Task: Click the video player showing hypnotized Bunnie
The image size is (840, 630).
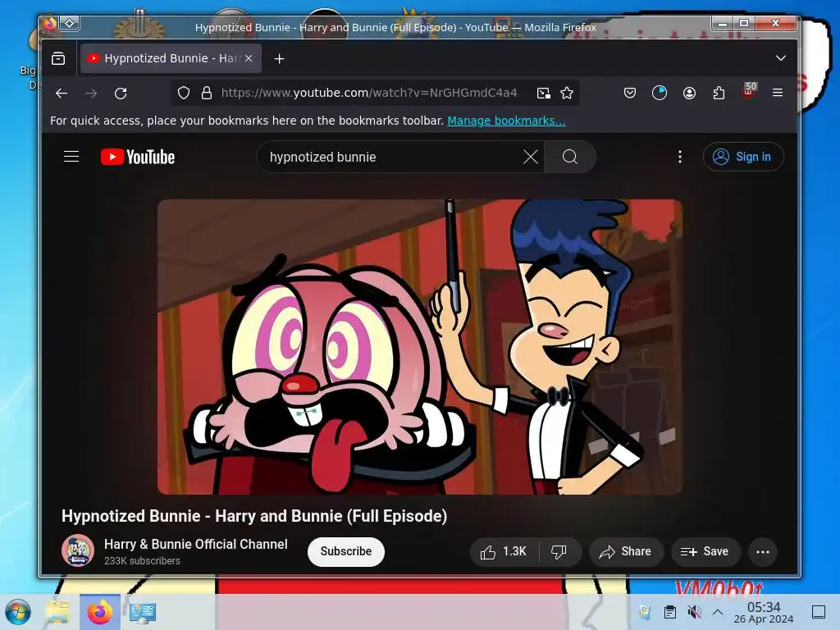Action: pyautogui.click(x=420, y=347)
